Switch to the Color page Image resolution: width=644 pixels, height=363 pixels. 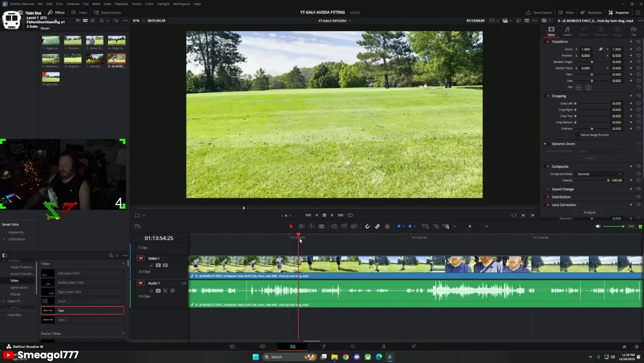point(353,346)
